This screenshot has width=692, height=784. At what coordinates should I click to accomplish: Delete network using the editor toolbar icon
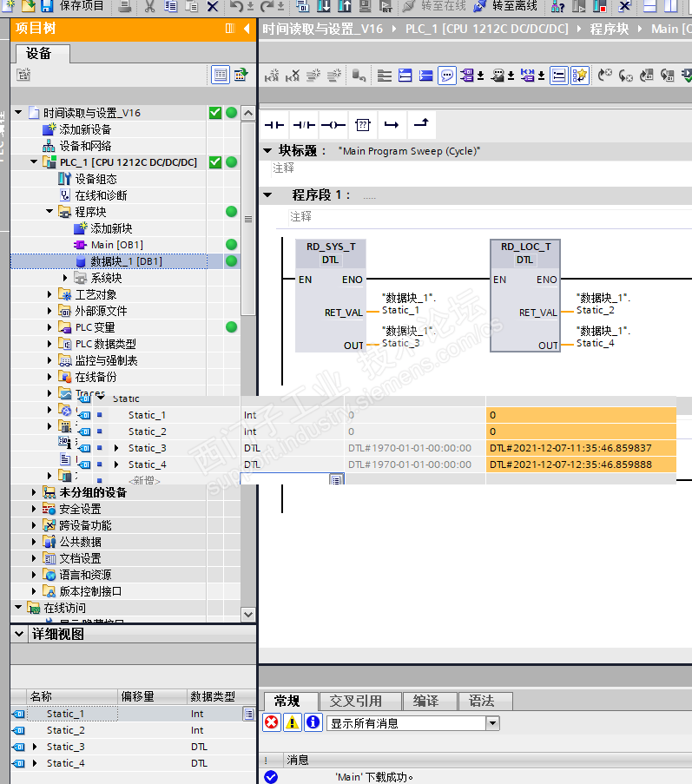coord(293,75)
